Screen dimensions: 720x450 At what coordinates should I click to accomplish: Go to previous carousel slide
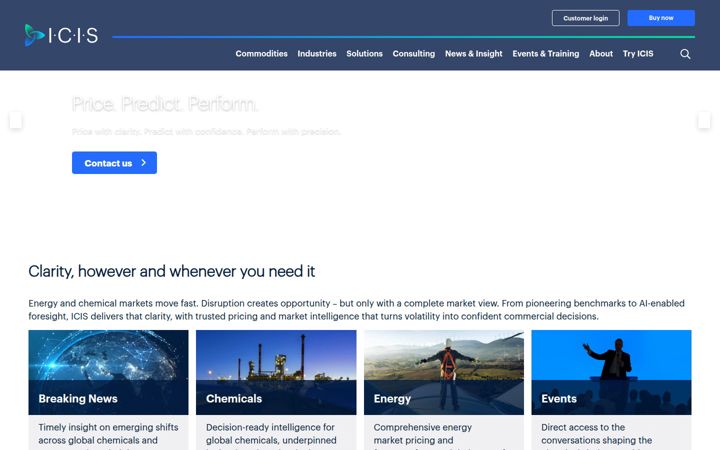[16, 121]
